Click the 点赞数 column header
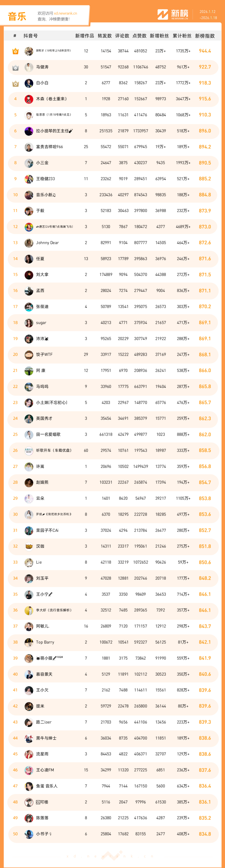Viewport: 225px width, 868px height. pyautogui.click(x=139, y=36)
